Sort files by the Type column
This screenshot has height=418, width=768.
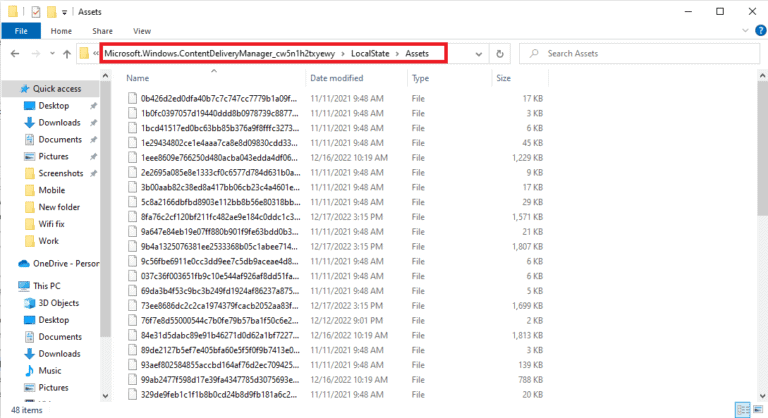(x=420, y=78)
